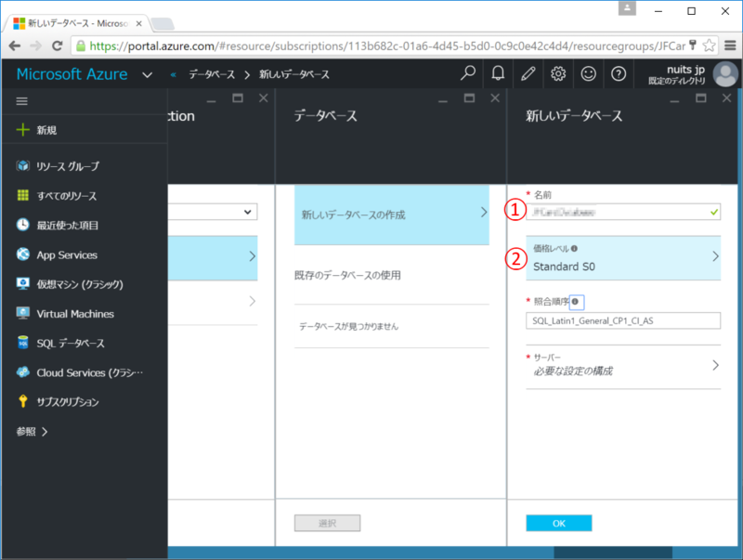Open the dropdown in the leftmost blade
The height and width of the screenshot is (560, 743).
click(x=213, y=212)
